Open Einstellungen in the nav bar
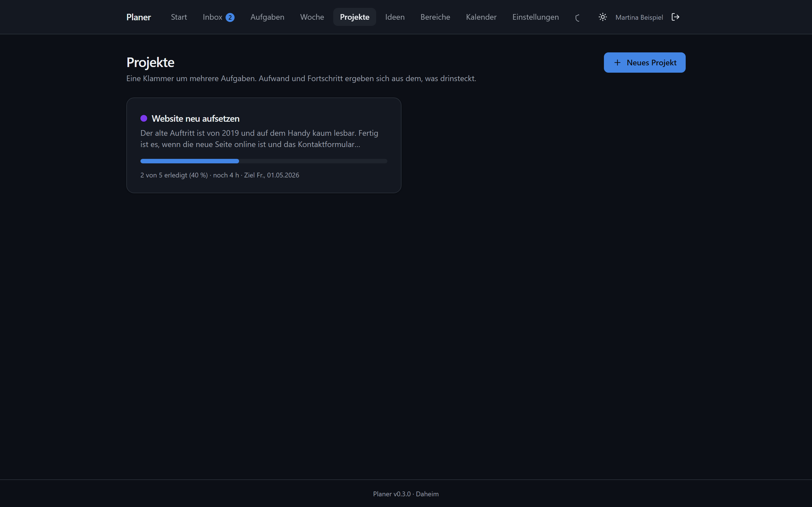This screenshot has height=507, width=812. [x=535, y=17]
